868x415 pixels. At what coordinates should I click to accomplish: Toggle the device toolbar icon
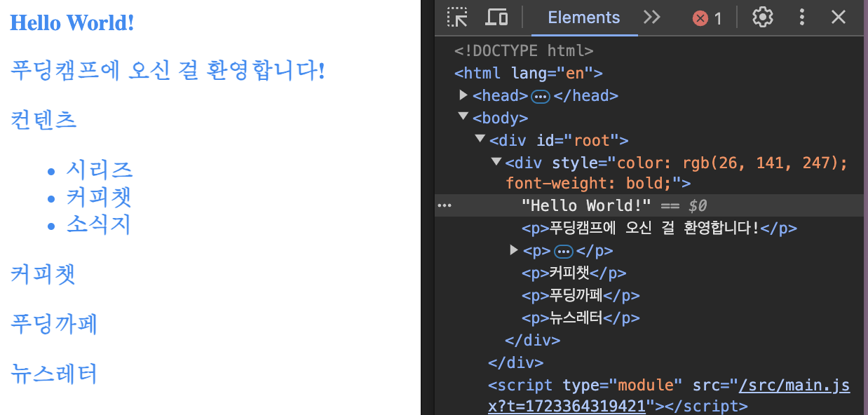tap(496, 18)
